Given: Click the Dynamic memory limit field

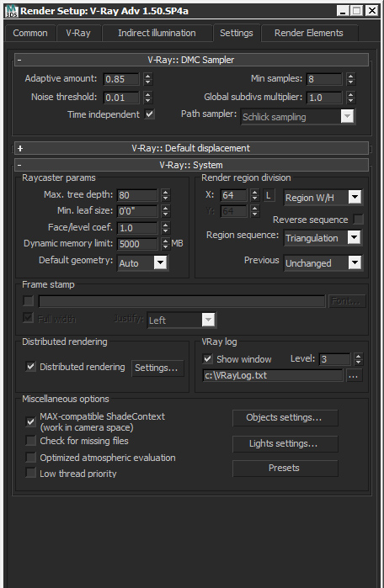Looking at the screenshot, I should [137, 244].
